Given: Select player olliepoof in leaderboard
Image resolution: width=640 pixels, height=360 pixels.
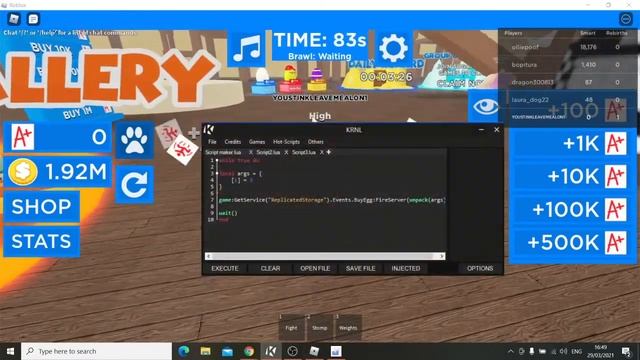Looking at the screenshot, I should 567,47.
